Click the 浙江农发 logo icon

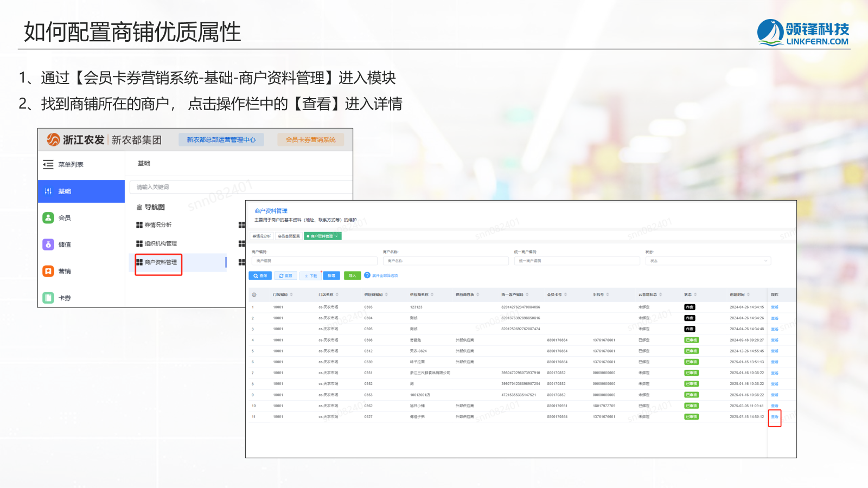point(53,140)
